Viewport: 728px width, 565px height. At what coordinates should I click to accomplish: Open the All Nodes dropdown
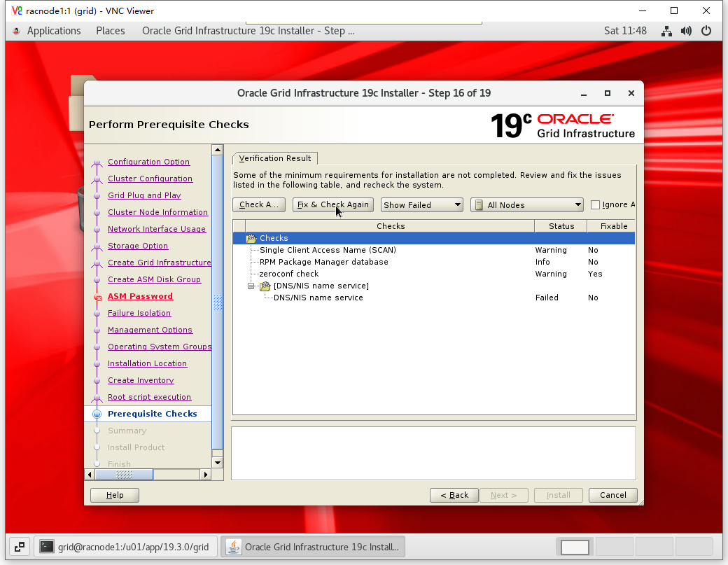(x=527, y=205)
